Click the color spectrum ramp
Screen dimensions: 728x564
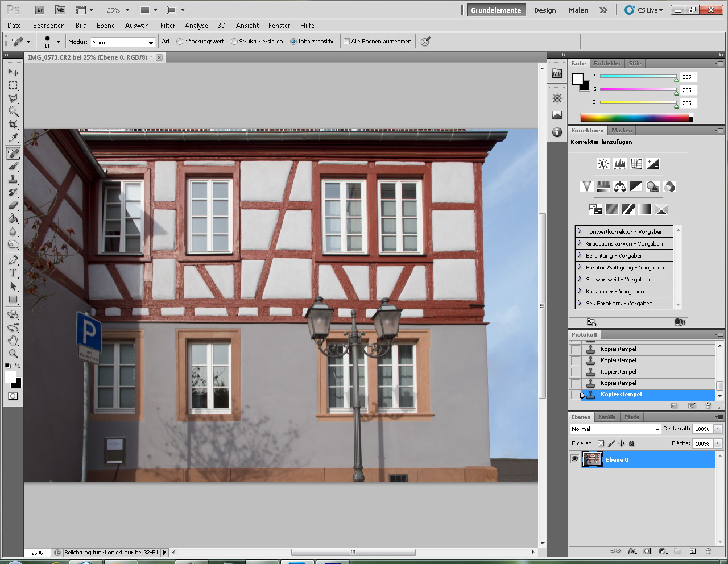pyautogui.click(x=634, y=118)
